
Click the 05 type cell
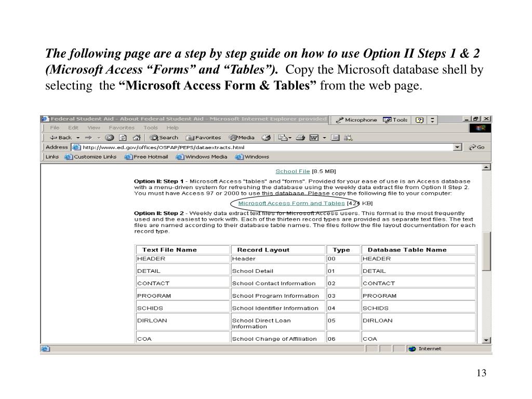(343, 322)
